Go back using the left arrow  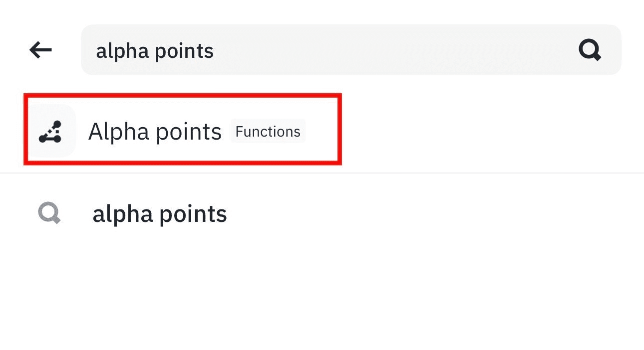[x=41, y=50]
